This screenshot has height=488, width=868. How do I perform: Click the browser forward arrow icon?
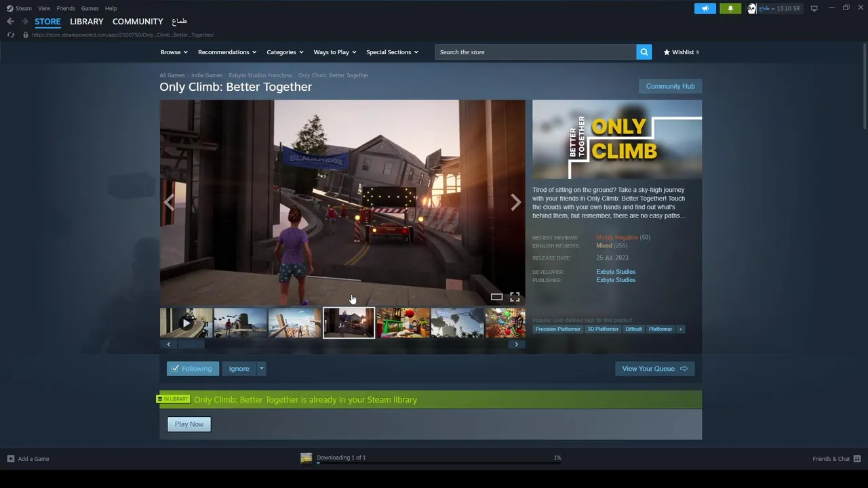click(24, 21)
